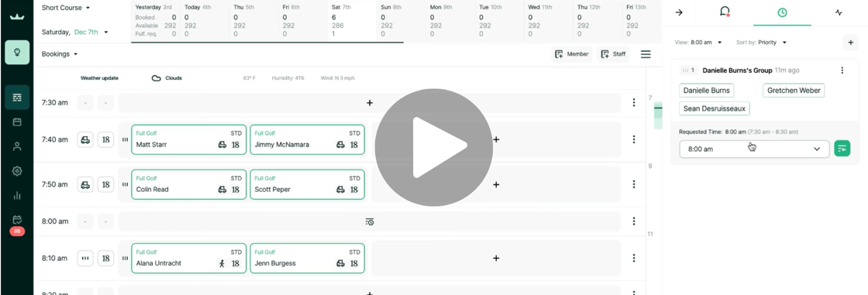The height and width of the screenshot is (295, 868).
Task: Play the video overlay
Action: [x=433, y=147]
